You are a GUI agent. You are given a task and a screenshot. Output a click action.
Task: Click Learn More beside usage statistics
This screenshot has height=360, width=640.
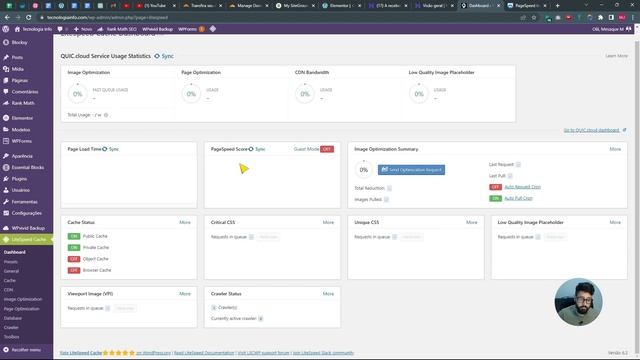616,56
